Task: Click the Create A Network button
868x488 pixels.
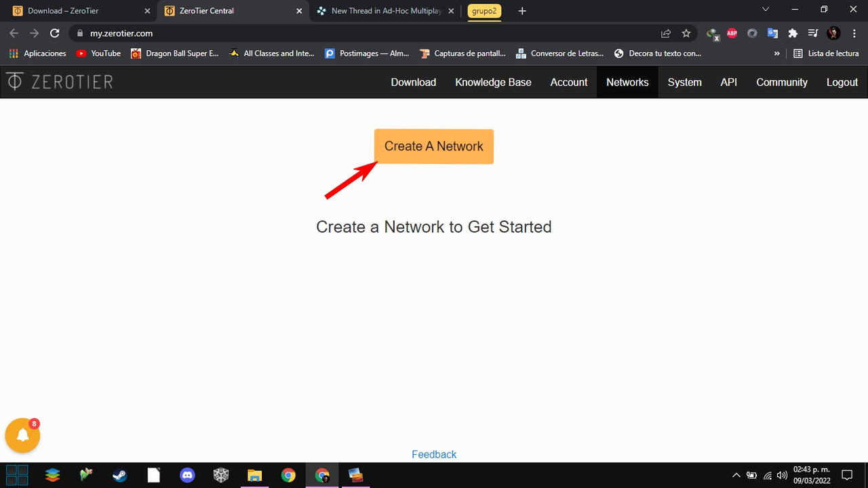Action: pyautogui.click(x=434, y=146)
